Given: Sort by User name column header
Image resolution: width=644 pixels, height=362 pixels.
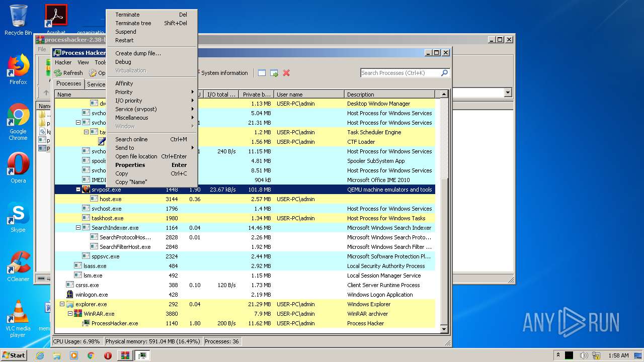Looking at the screenshot, I should 309,95.
